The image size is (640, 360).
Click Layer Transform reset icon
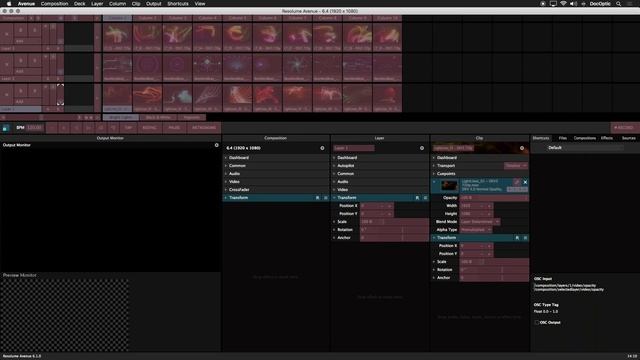[417, 198]
